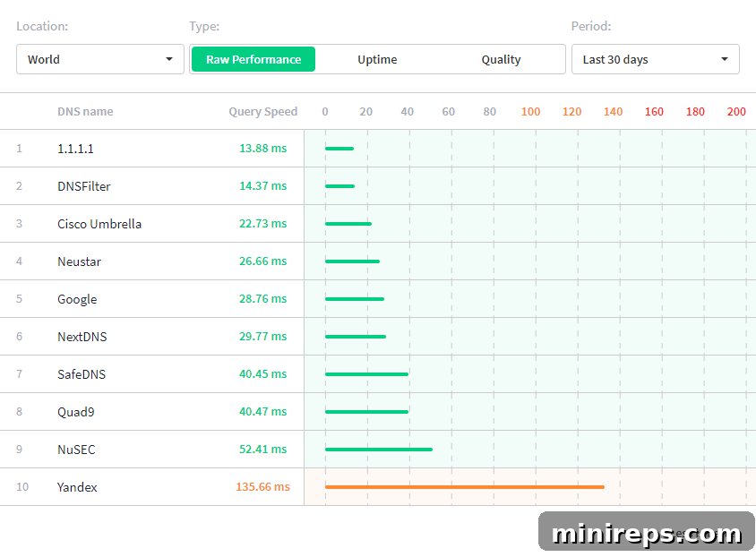The image size is (756, 557).
Task: Open the Location dropdown showing World
Action: (x=100, y=59)
